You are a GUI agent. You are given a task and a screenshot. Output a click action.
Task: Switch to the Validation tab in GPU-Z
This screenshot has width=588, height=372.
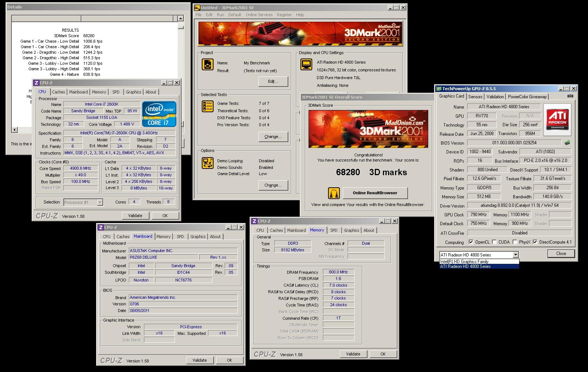[495, 97]
